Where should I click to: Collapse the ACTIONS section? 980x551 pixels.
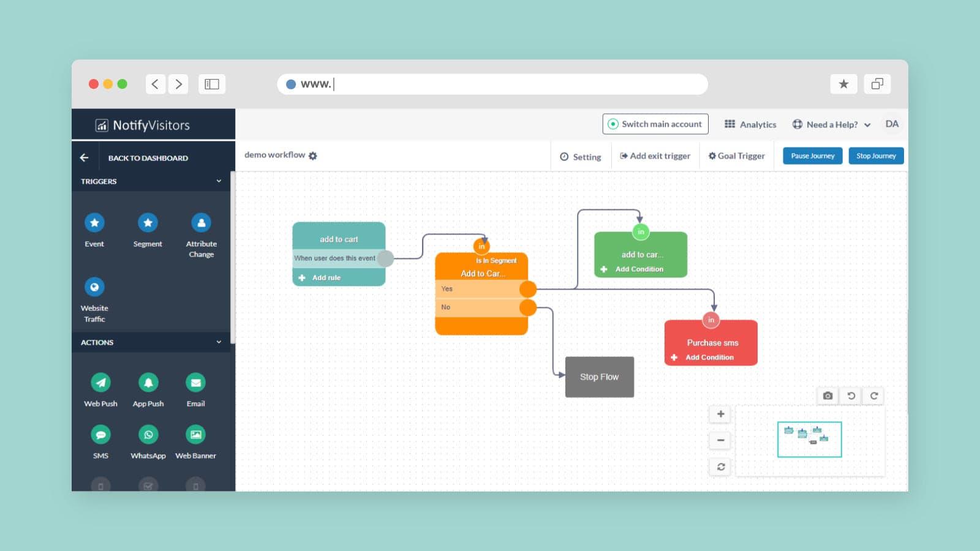pos(219,342)
